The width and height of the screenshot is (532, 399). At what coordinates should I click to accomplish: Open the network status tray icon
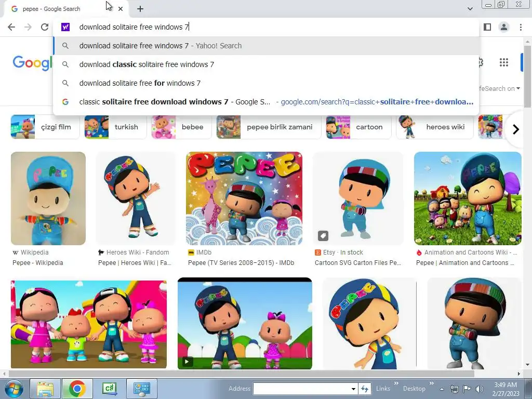coord(454,389)
